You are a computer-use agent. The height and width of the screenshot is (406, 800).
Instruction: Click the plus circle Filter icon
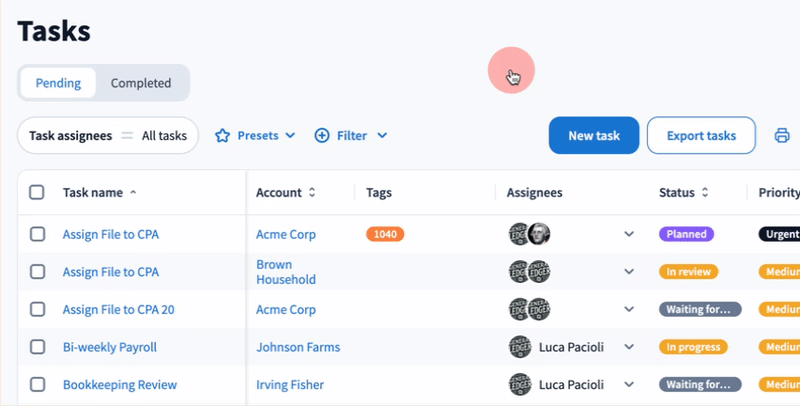point(322,135)
